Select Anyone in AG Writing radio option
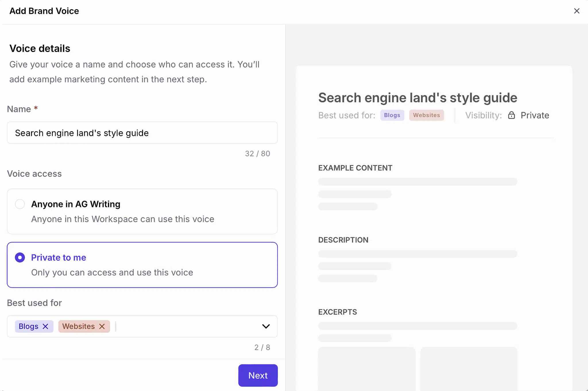The width and height of the screenshot is (588, 391). click(20, 204)
